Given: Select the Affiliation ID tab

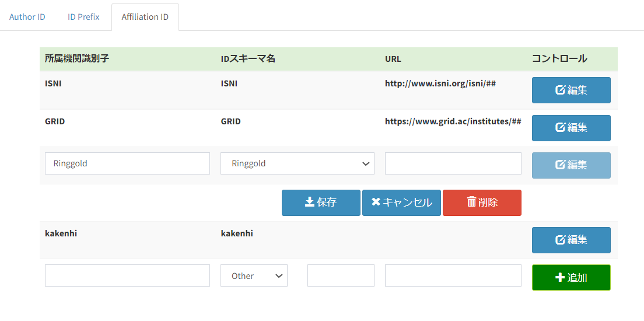Looking at the screenshot, I should [145, 17].
